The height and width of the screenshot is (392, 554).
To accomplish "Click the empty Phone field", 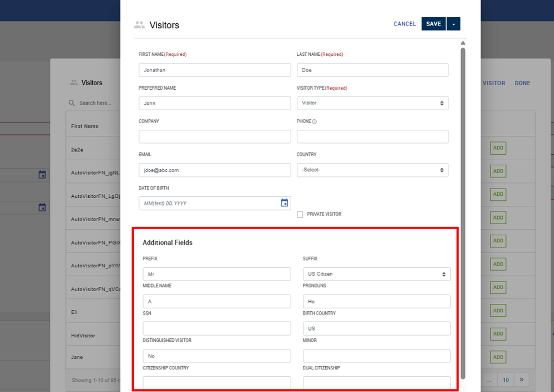I will click(372, 137).
